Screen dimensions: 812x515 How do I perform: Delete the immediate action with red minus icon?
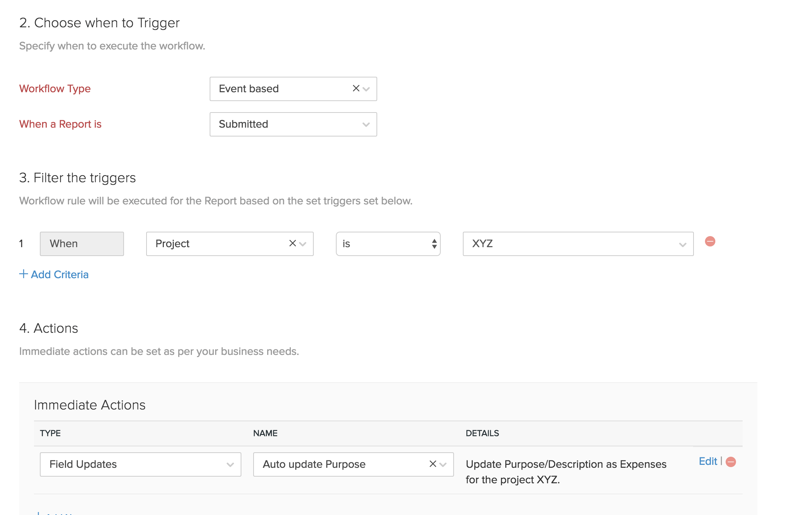731,462
